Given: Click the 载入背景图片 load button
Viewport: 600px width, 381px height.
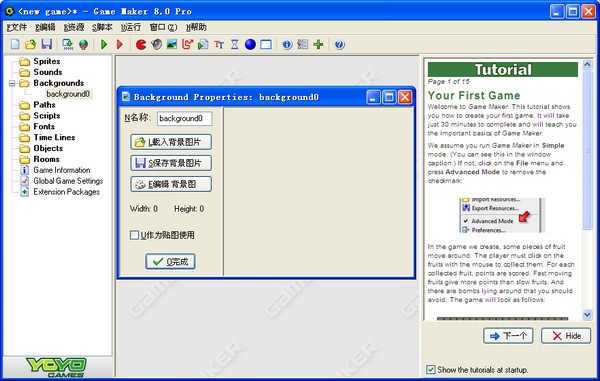Looking at the screenshot, I should coord(171,142).
